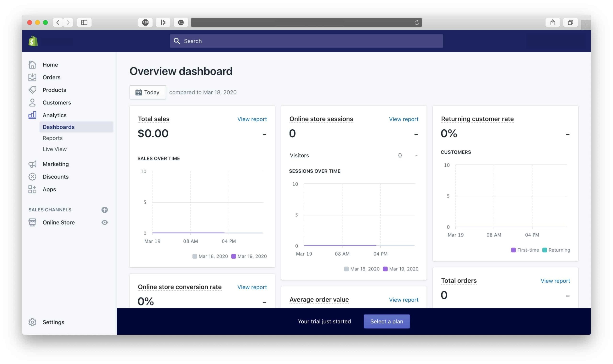The height and width of the screenshot is (364, 613).
Task: Click the $0.00 total sales value
Action: (153, 133)
